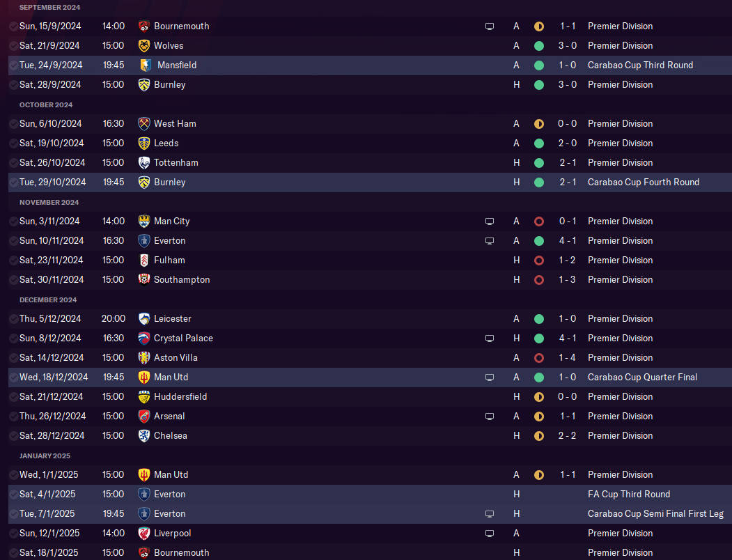Click green win indicator for Wolves match
The width and height of the screenshot is (732, 560).
(539, 46)
